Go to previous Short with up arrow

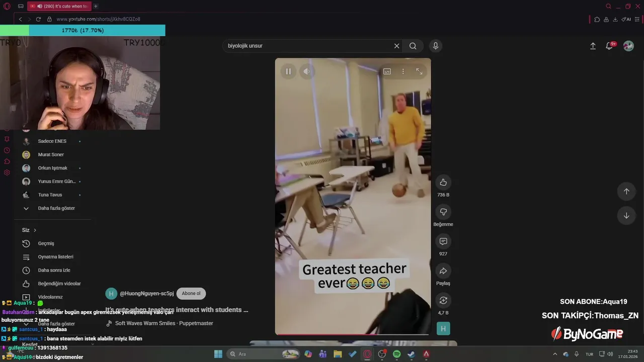(626, 191)
